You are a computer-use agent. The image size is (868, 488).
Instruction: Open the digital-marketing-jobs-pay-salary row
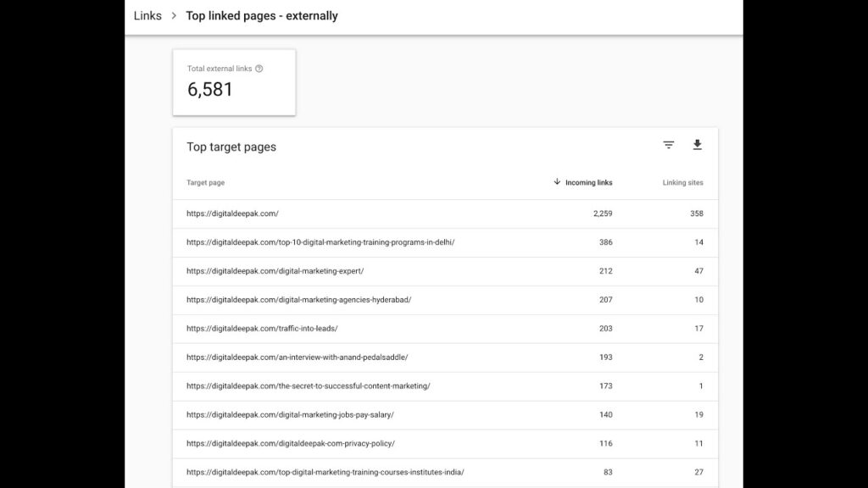[x=445, y=415]
